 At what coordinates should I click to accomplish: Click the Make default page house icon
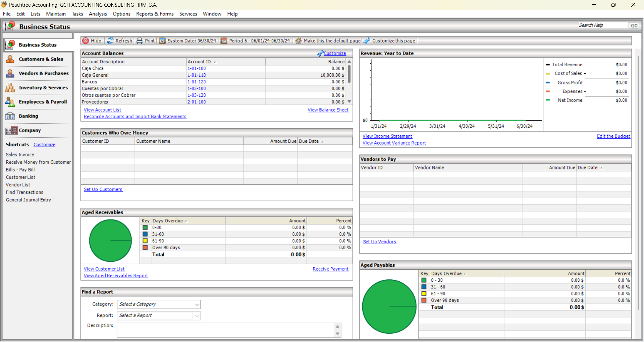tap(298, 41)
